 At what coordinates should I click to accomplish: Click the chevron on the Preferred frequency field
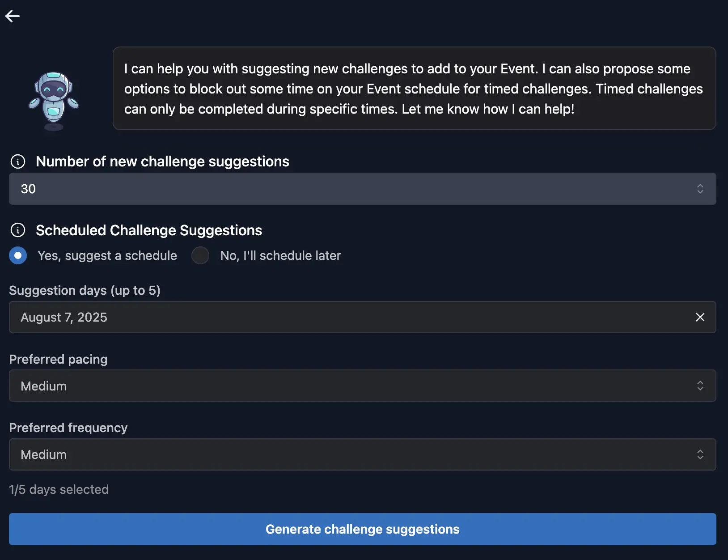700,454
